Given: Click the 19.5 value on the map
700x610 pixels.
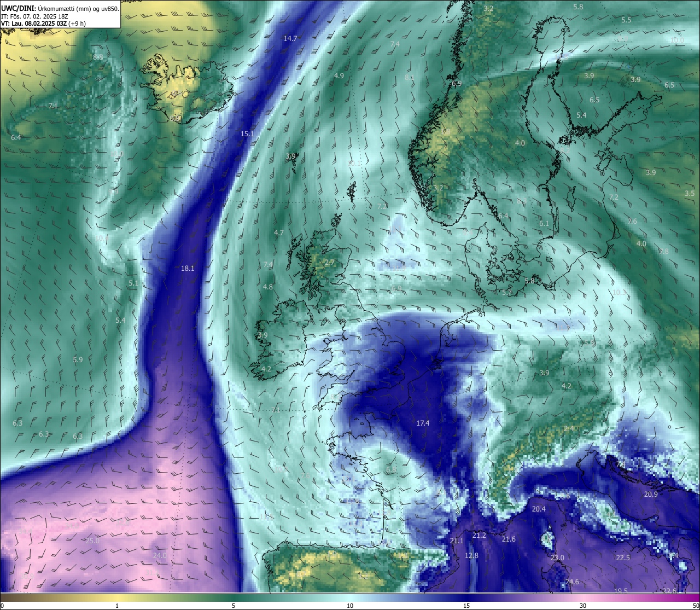Looking at the screenshot, I should [621, 591].
